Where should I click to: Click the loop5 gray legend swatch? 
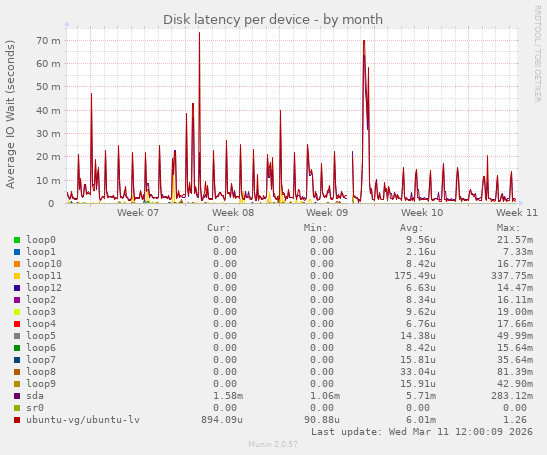click(17, 336)
